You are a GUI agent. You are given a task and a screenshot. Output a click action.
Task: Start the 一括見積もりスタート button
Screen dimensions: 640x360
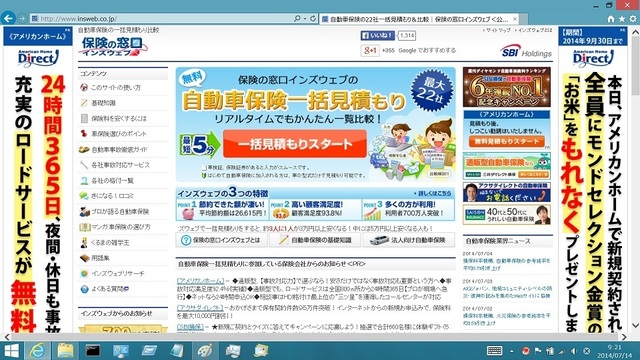(295, 144)
